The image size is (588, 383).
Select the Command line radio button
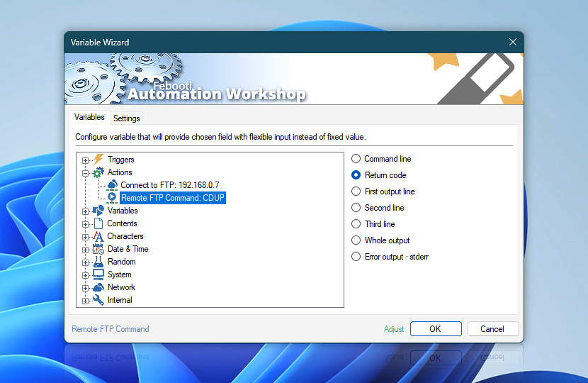point(356,159)
